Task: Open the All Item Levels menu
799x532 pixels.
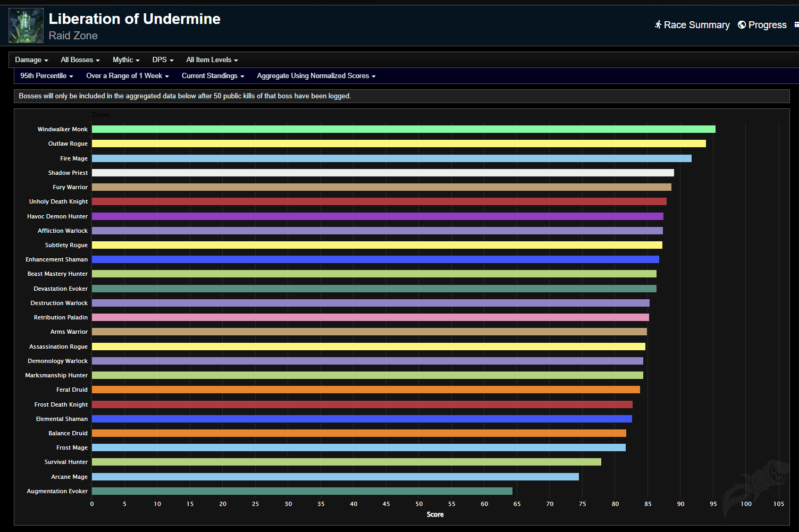Action: pyautogui.click(x=212, y=60)
